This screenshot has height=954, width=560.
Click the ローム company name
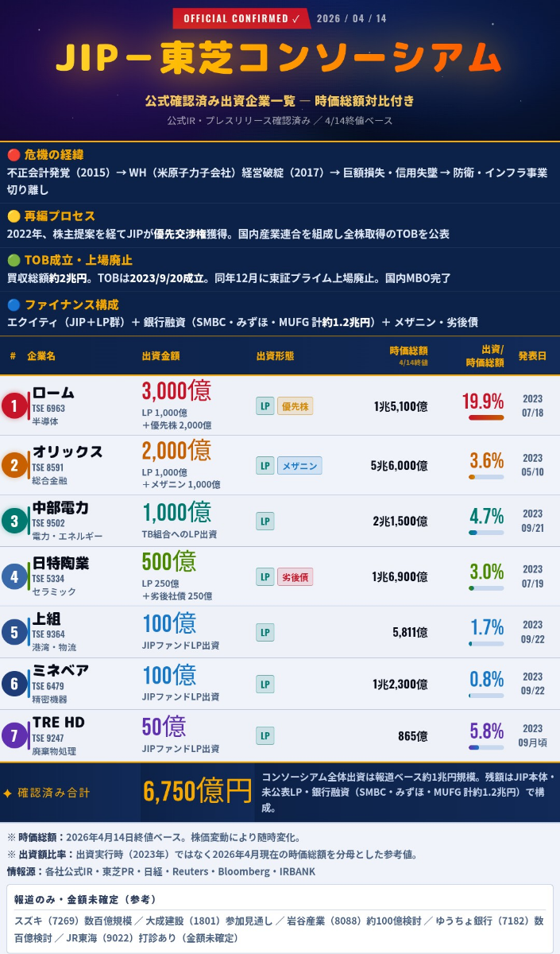53,393
